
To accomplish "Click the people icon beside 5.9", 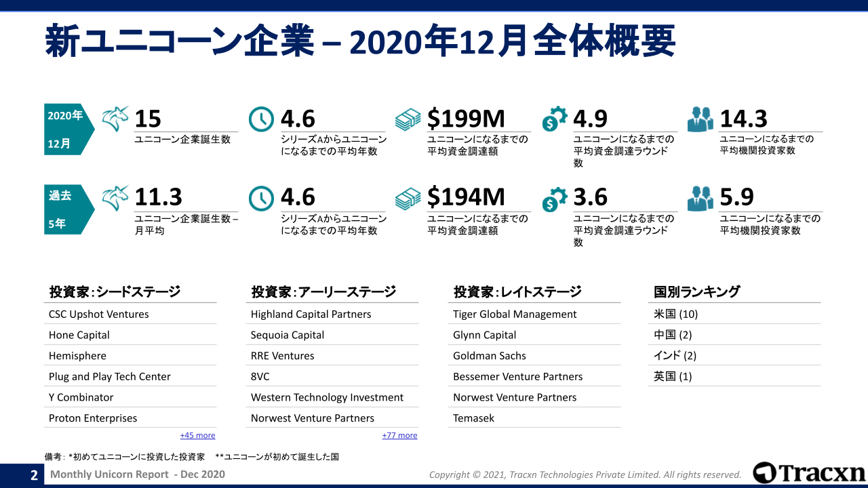I will click(701, 199).
